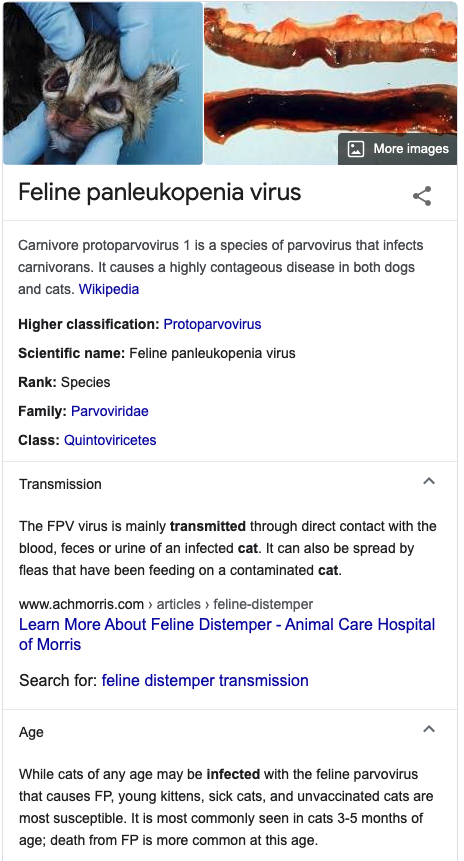Screen dimensions: 464x861
Task: Open the More images image icon
Action: click(356, 149)
